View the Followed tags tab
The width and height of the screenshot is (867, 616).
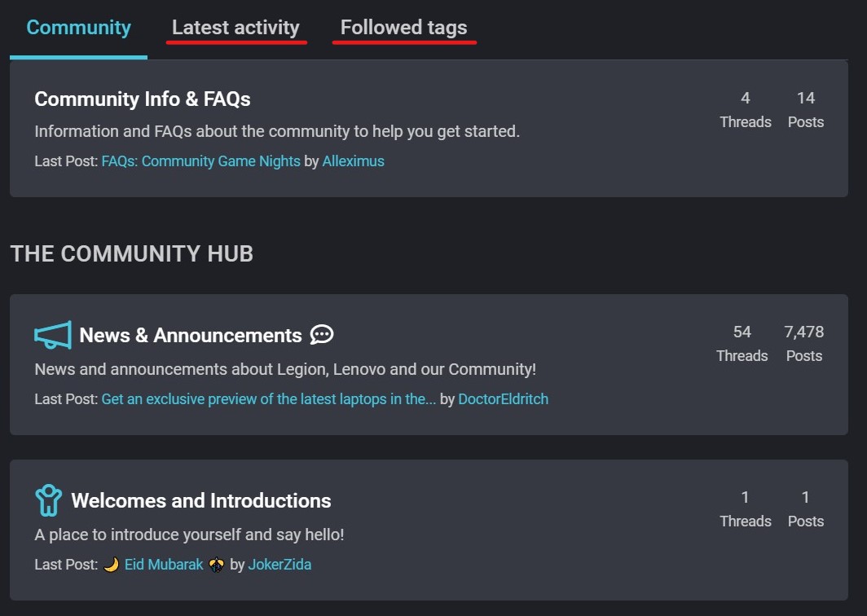click(404, 27)
